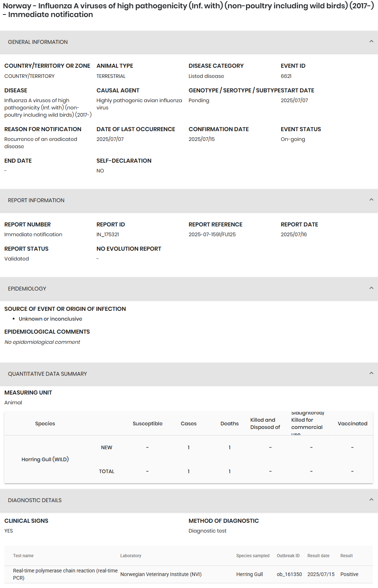Screen dimensions: 378x588
Task: Select the Herring Gull (WILD) species row
Action: 45,459
